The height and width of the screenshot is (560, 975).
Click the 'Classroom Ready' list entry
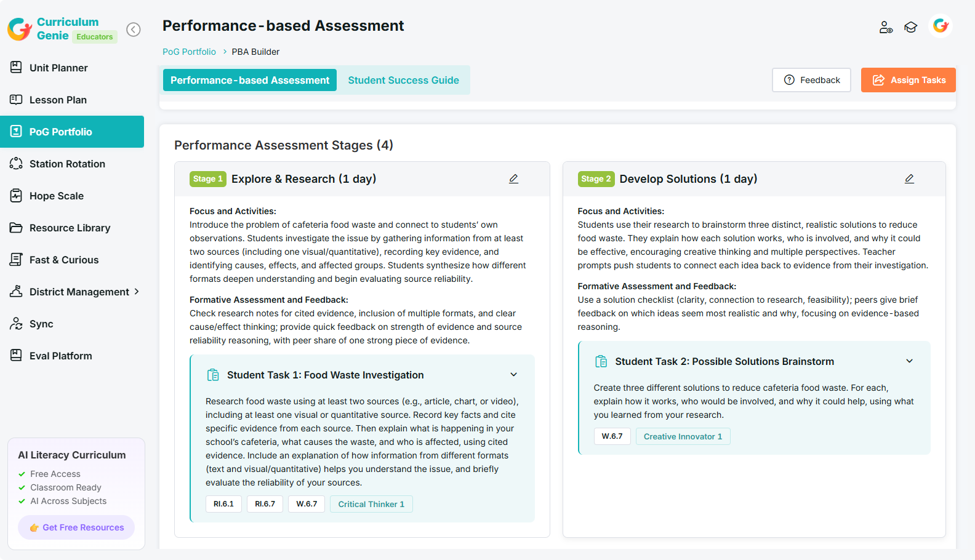tap(66, 487)
